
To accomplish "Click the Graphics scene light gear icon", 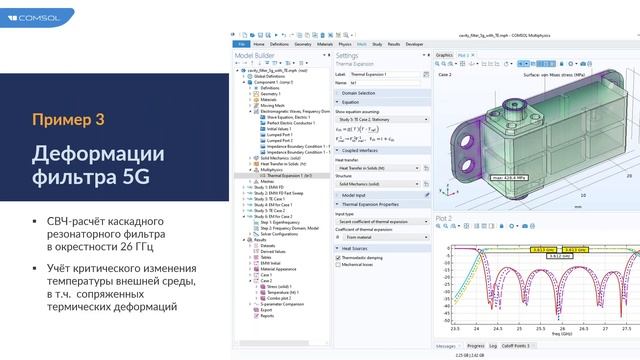I will (571, 64).
